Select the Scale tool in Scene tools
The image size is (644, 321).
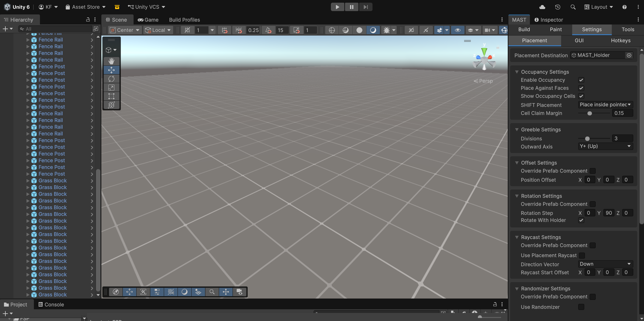[x=111, y=88]
